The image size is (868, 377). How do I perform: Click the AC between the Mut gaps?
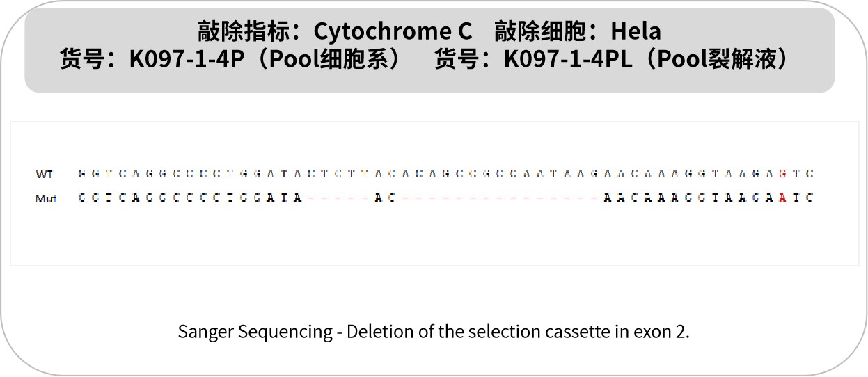coord(385,198)
